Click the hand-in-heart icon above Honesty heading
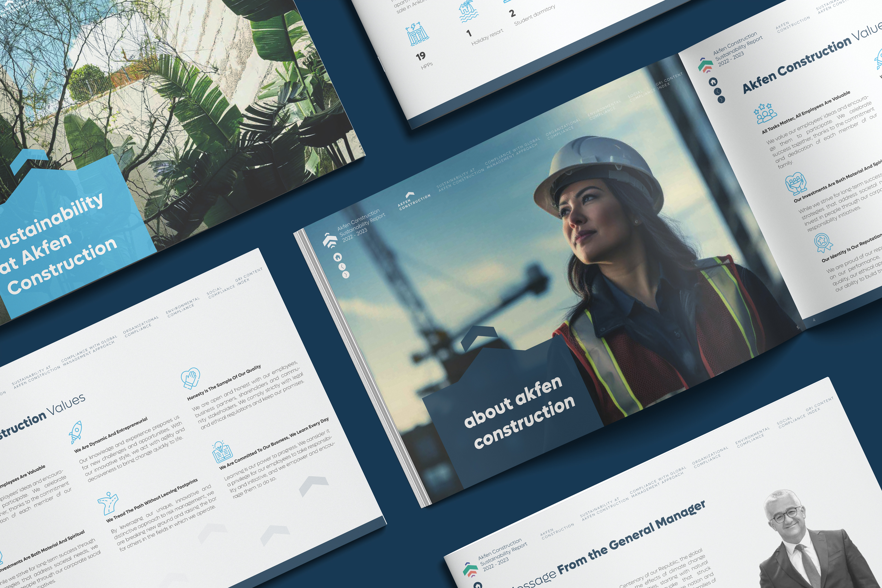Screen dimensions: 882x588 pyautogui.click(x=190, y=378)
